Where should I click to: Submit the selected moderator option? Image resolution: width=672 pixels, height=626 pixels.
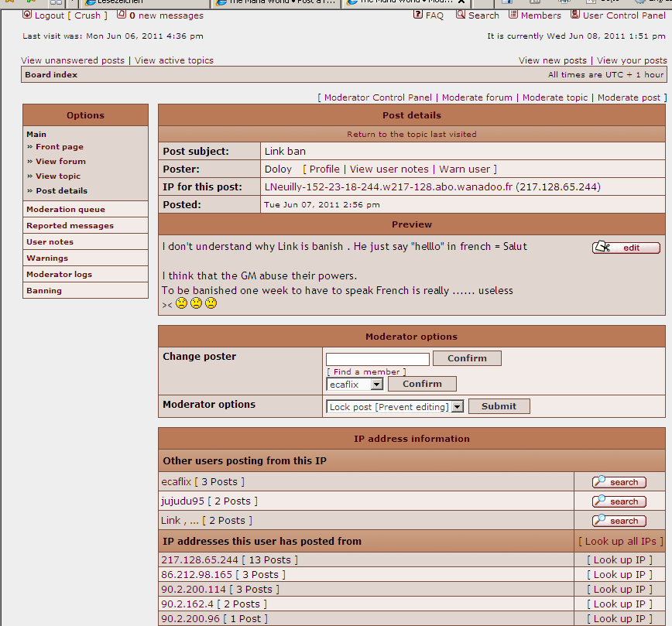499,406
